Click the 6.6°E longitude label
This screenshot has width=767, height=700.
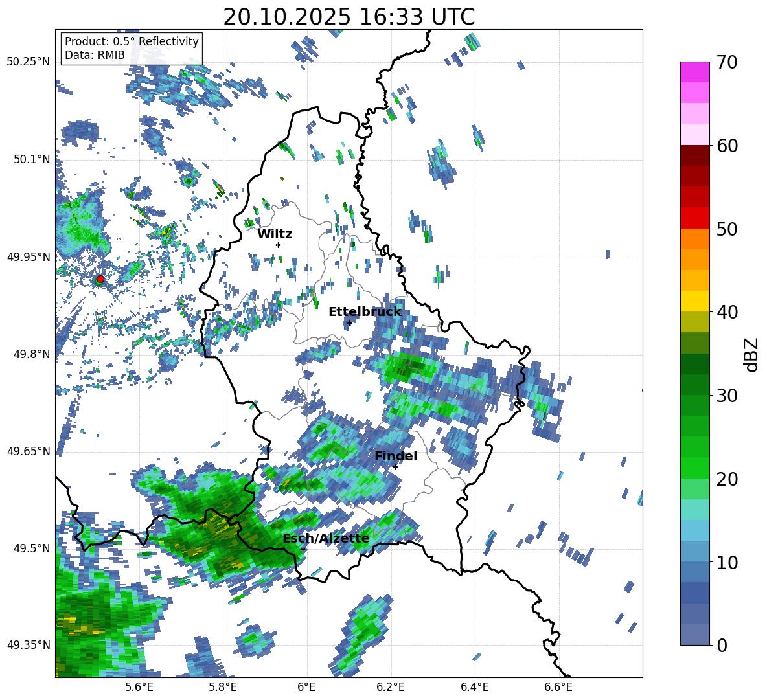pos(558,687)
